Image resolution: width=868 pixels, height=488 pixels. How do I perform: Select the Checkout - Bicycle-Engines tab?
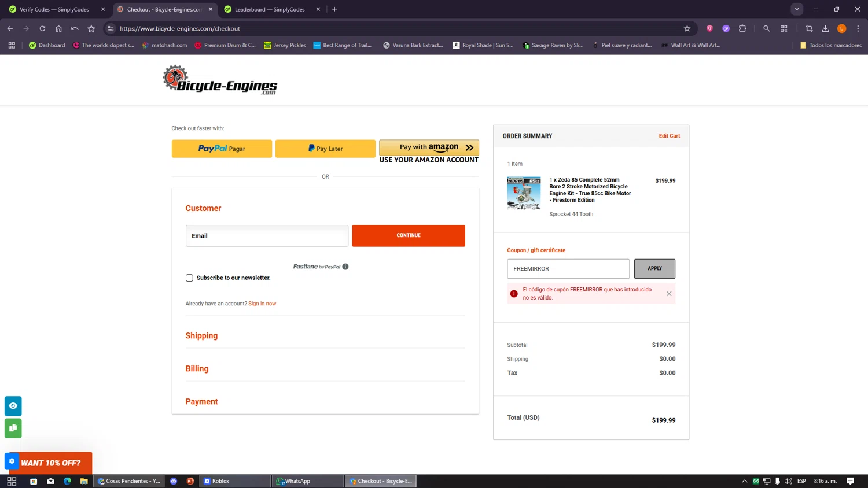(x=164, y=9)
